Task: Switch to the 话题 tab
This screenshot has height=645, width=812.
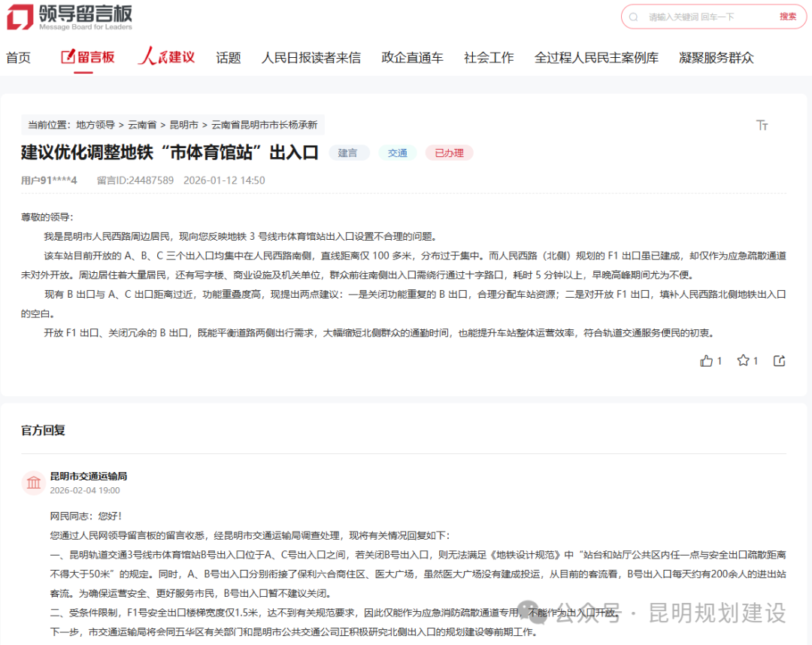Action: point(229,56)
